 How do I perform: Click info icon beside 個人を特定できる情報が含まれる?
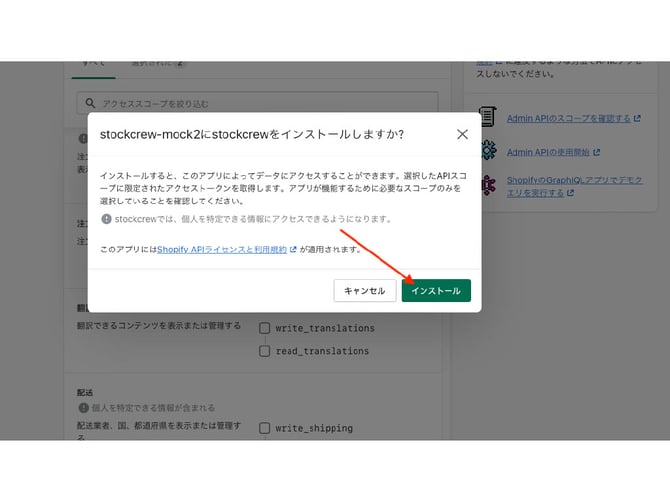coord(83,408)
